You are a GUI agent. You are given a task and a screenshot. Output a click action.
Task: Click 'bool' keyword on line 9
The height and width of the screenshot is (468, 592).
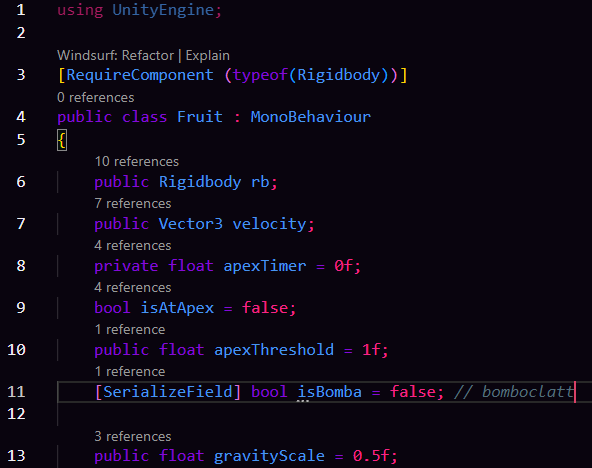click(113, 308)
